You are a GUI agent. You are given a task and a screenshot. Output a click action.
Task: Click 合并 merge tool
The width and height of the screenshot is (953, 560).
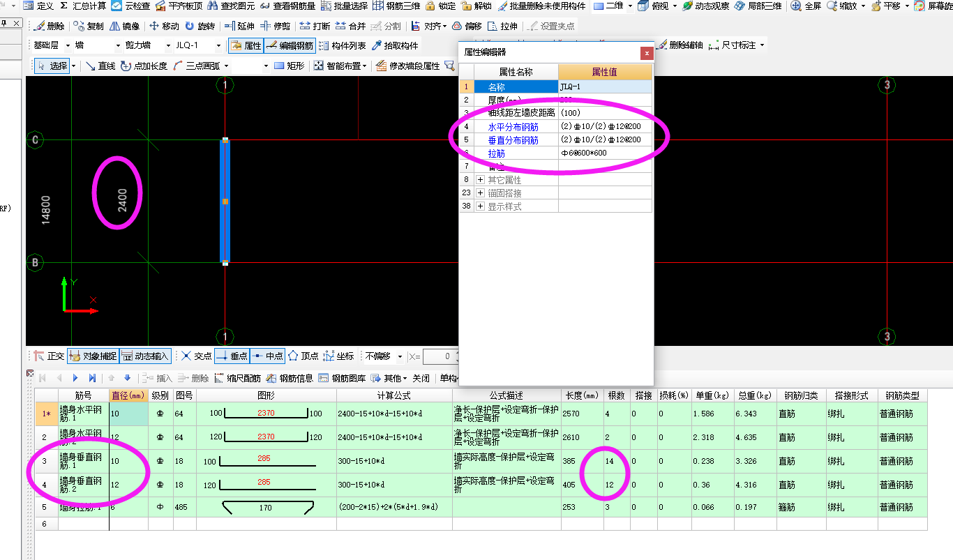click(x=350, y=27)
